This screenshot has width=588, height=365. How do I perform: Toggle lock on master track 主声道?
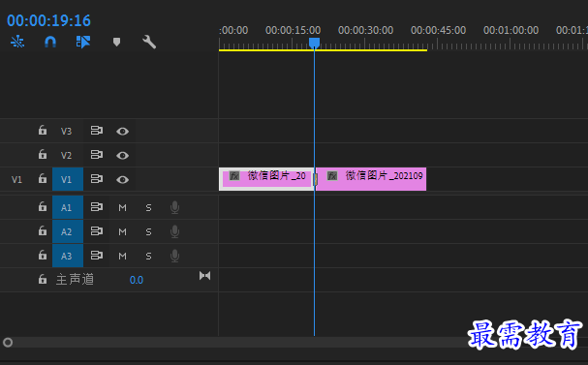43,279
